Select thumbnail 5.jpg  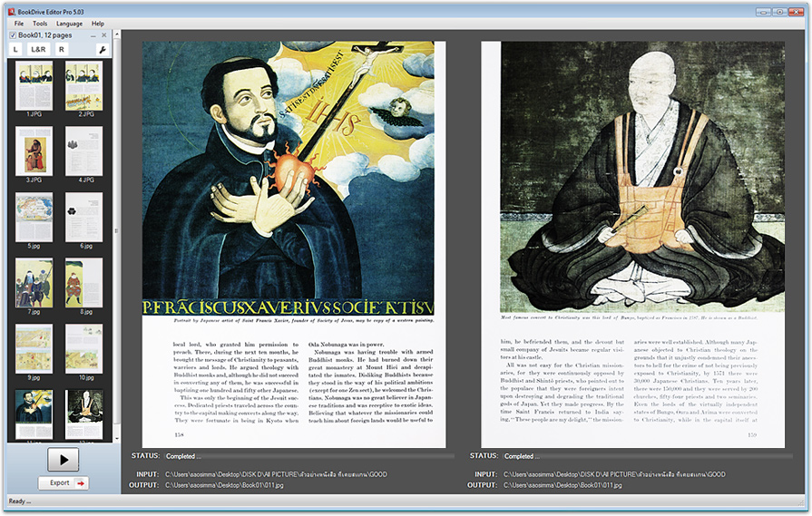point(34,218)
